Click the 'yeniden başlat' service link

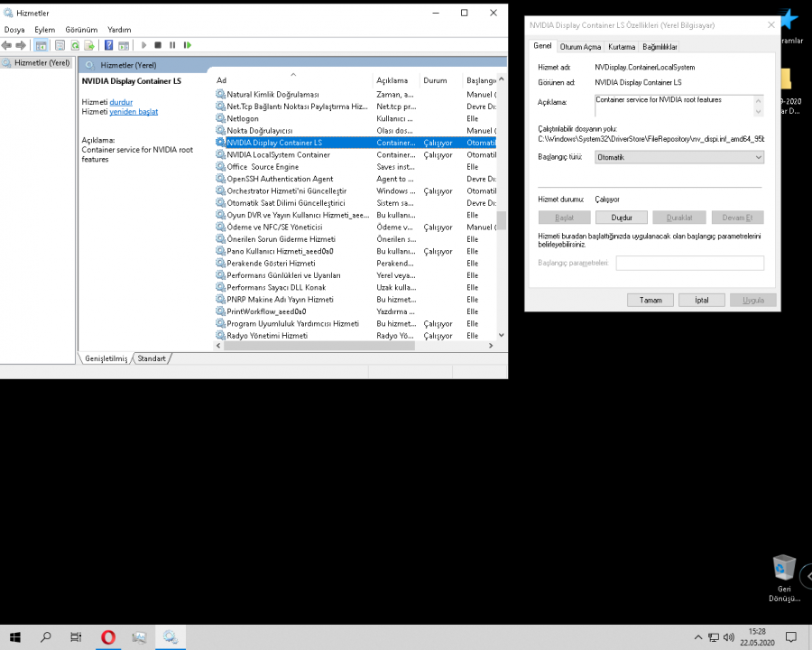134,111
